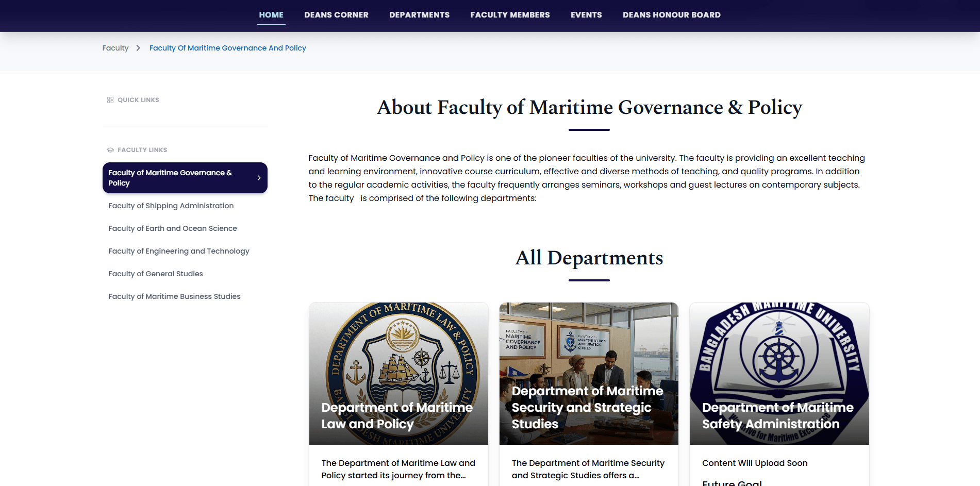Click the Content Will Upload Soon text

pyautogui.click(x=755, y=463)
